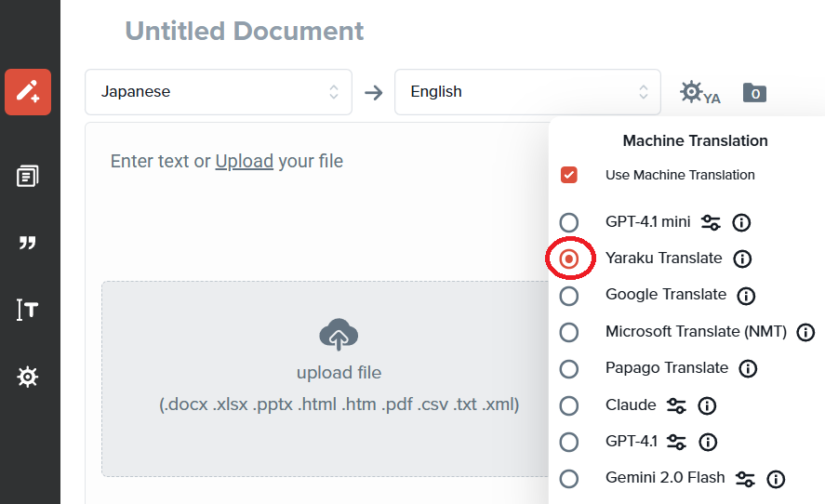
Task: Show info for GPT-4.1 mini
Action: point(741,222)
